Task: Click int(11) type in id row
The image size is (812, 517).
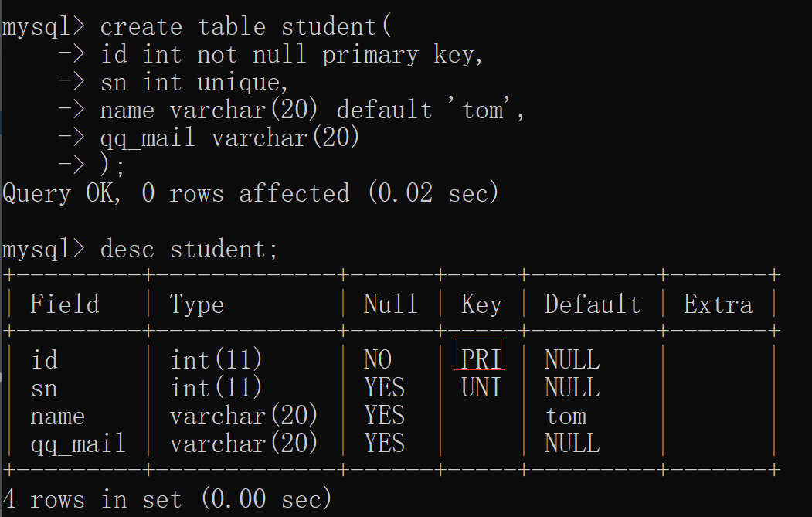Action: coord(216,359)
